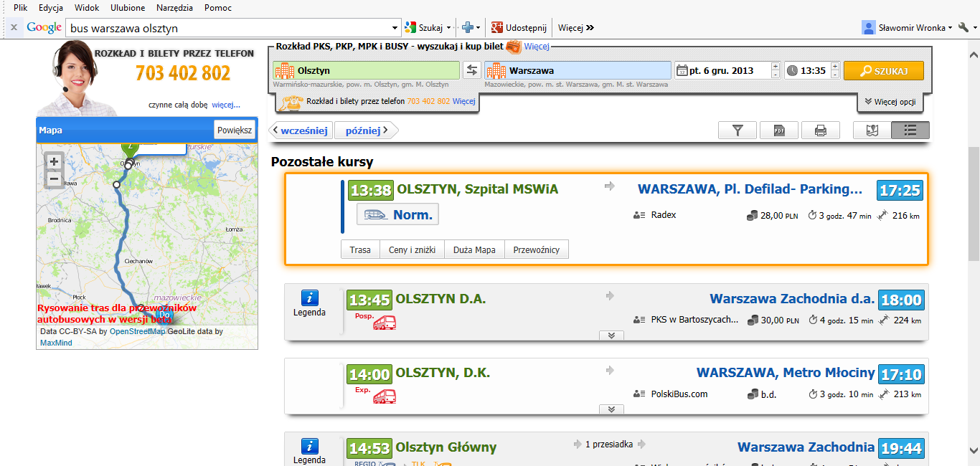Open the OpenStreetMap link

coord(138,331)
